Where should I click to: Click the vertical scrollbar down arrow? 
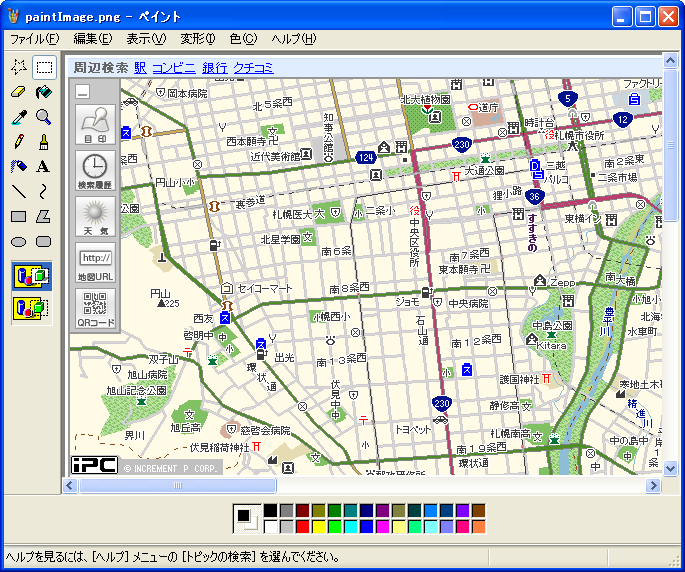[x=670, y=469]
